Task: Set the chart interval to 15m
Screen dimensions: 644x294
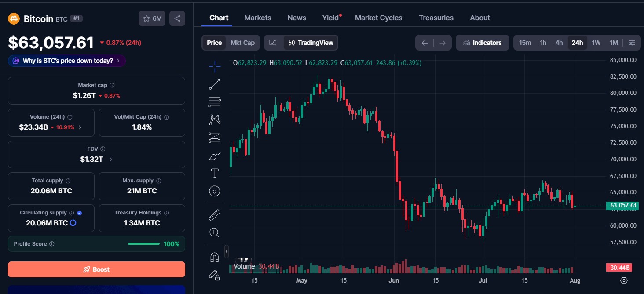Action: click(x=525, y=43)
